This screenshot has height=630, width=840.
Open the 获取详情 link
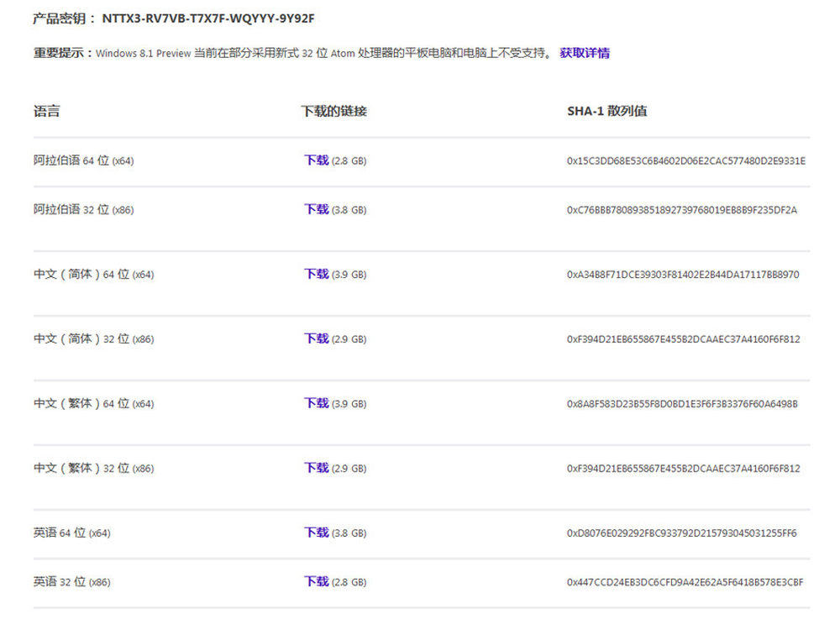tap(584, 53)
